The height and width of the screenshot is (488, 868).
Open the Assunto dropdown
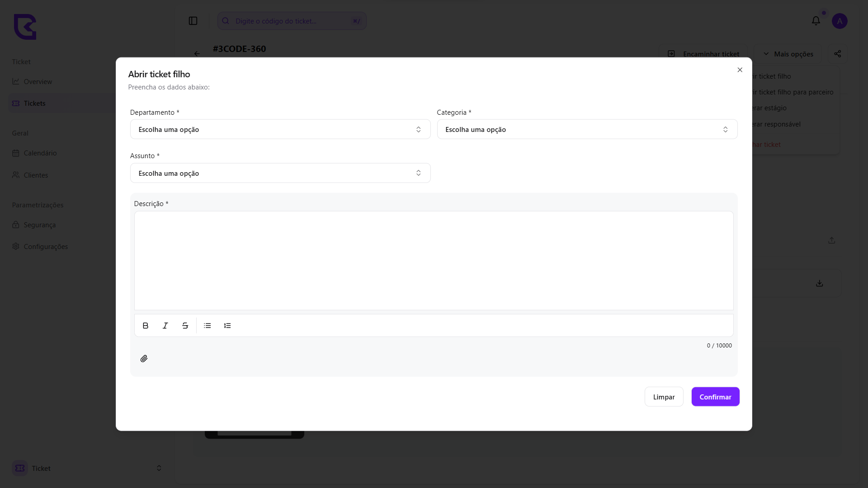280,173
